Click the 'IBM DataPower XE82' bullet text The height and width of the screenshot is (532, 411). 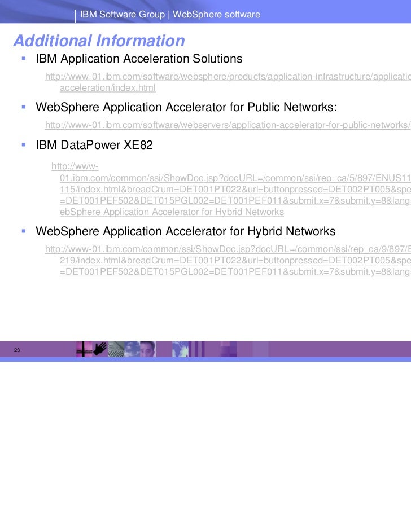click(x=94, y=145)
